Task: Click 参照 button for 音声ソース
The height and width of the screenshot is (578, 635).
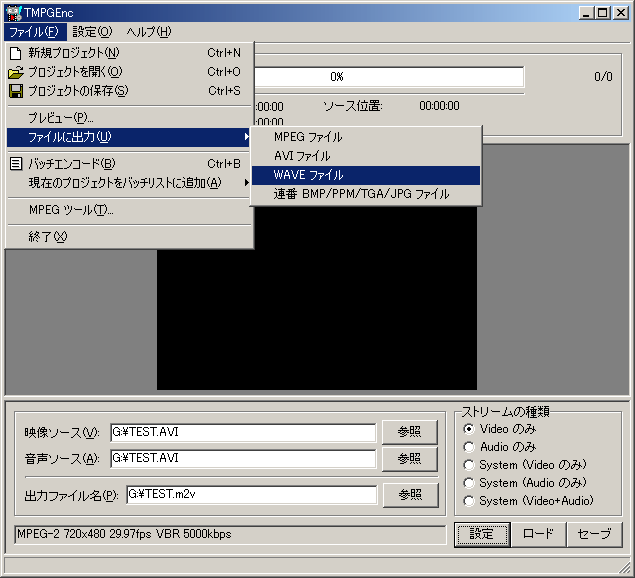Action: click(410, 459)
